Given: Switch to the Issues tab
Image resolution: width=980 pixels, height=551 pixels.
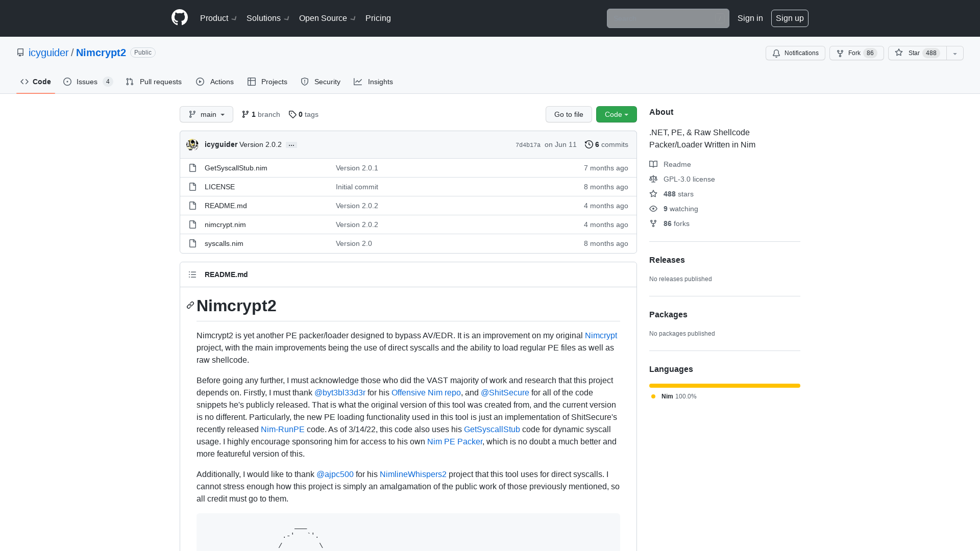Looking at the screenshot, I should pyautogui.click(x=88, y=82).
